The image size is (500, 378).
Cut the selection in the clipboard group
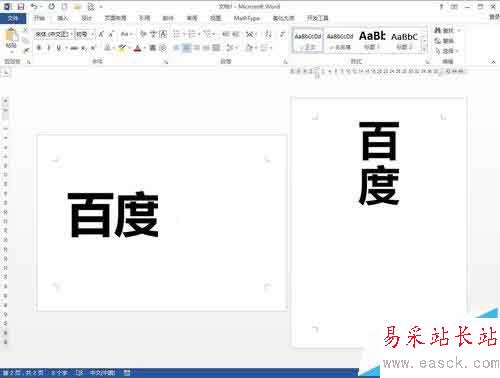(25, 31)
